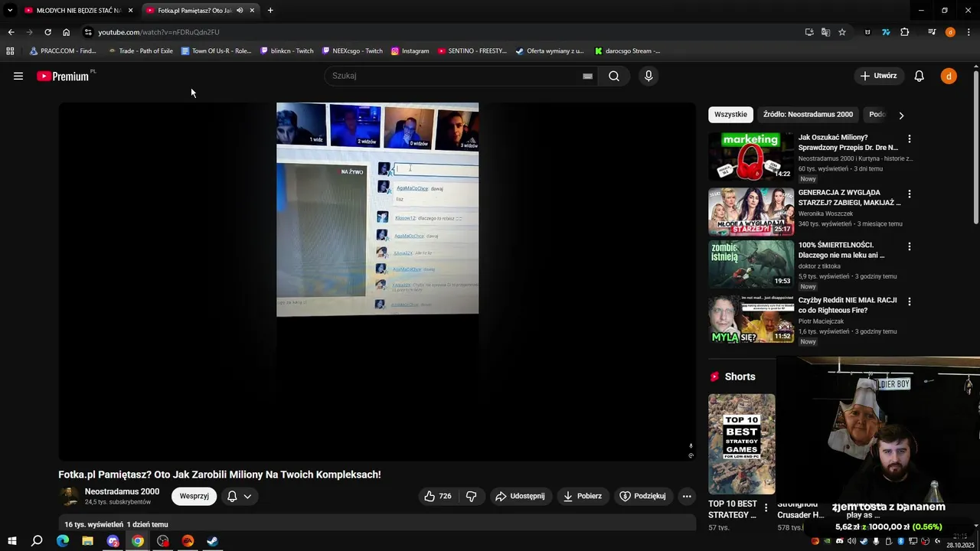Screen dimensions: 980x551
Task: Install app icon in the address bar
Action: [809, 32]
